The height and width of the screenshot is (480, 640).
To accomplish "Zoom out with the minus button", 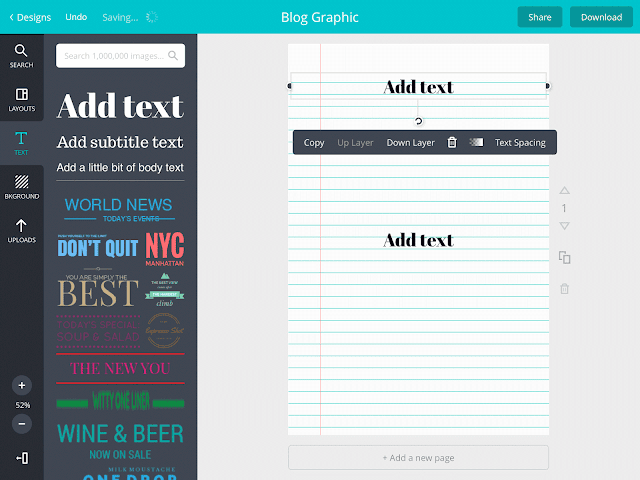I will (x=22, y=424).
